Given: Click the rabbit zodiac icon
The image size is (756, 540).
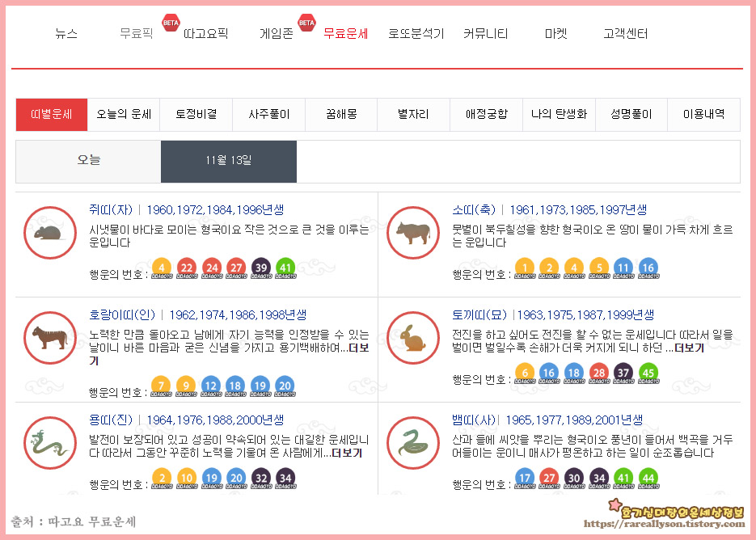Looking at the screenshot, I should coord(413,338).
